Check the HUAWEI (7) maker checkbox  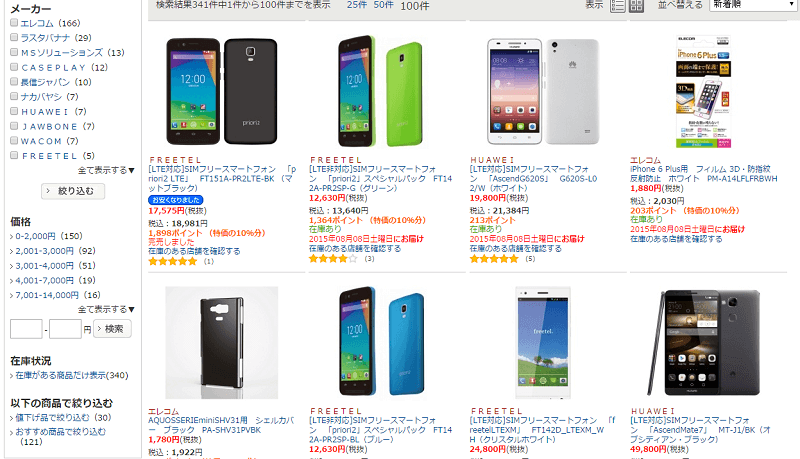(x=14, y=111)
